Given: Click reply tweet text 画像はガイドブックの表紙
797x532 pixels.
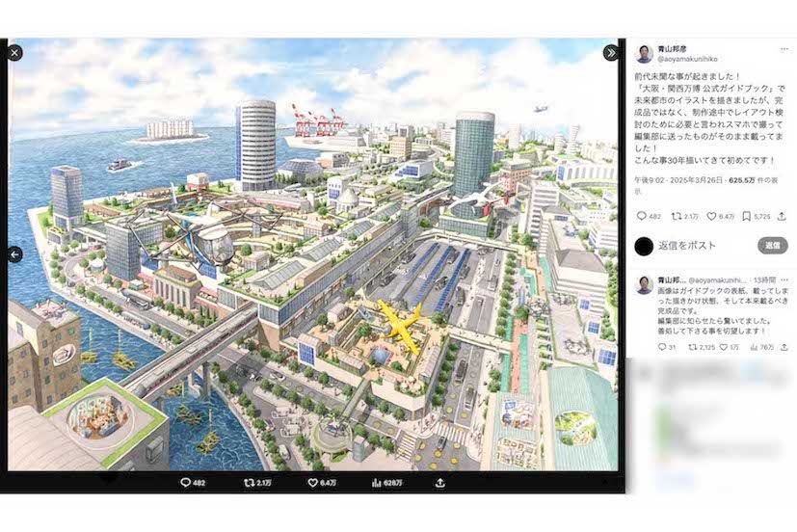Looking at the screenshot, I should 723,310.
